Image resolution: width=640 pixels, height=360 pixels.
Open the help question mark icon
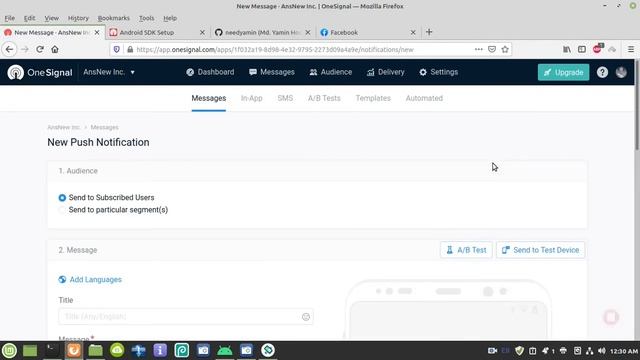click(602, 72)
